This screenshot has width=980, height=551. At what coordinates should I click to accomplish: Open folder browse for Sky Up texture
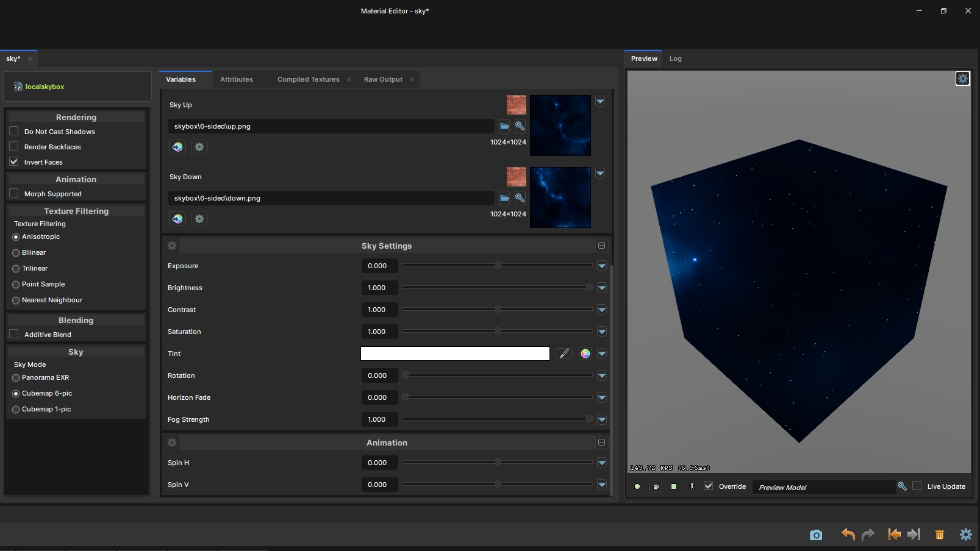(504, 126)
